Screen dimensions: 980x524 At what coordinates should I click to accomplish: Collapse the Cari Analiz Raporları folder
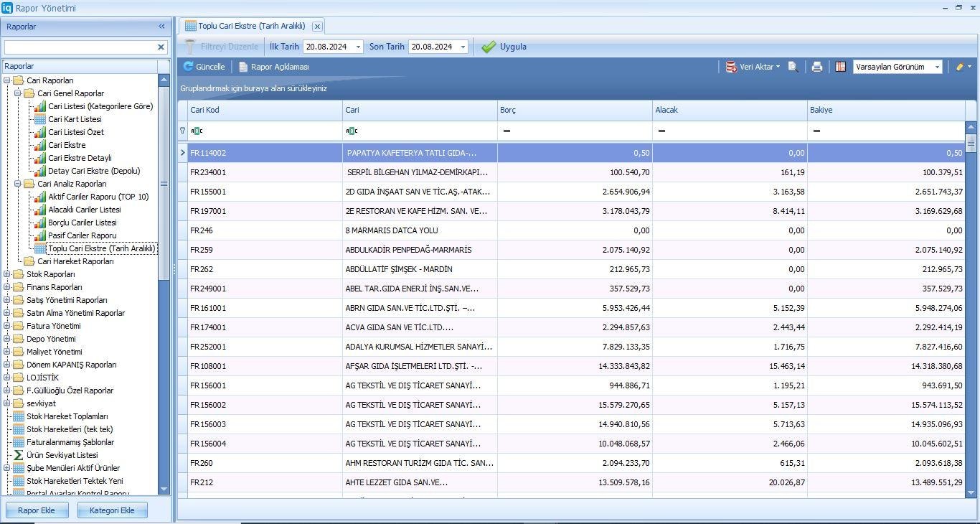[18, 184]
